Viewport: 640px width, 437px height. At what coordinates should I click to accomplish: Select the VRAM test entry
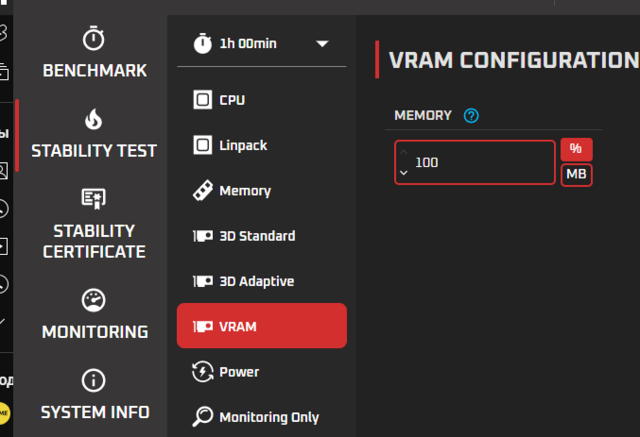[261, 326]
